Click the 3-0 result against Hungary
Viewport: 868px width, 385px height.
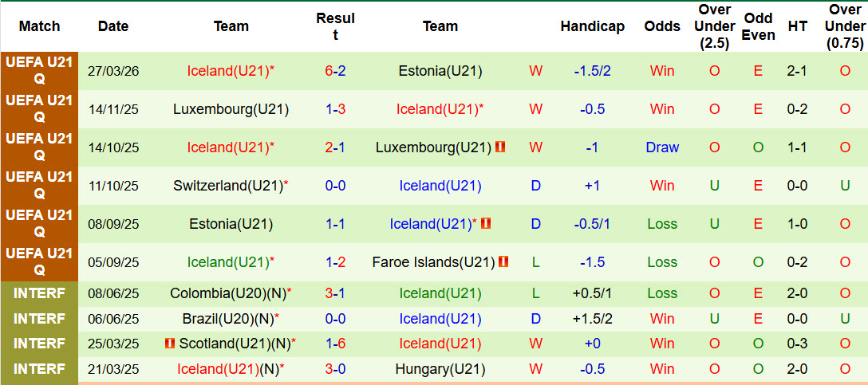335,369
